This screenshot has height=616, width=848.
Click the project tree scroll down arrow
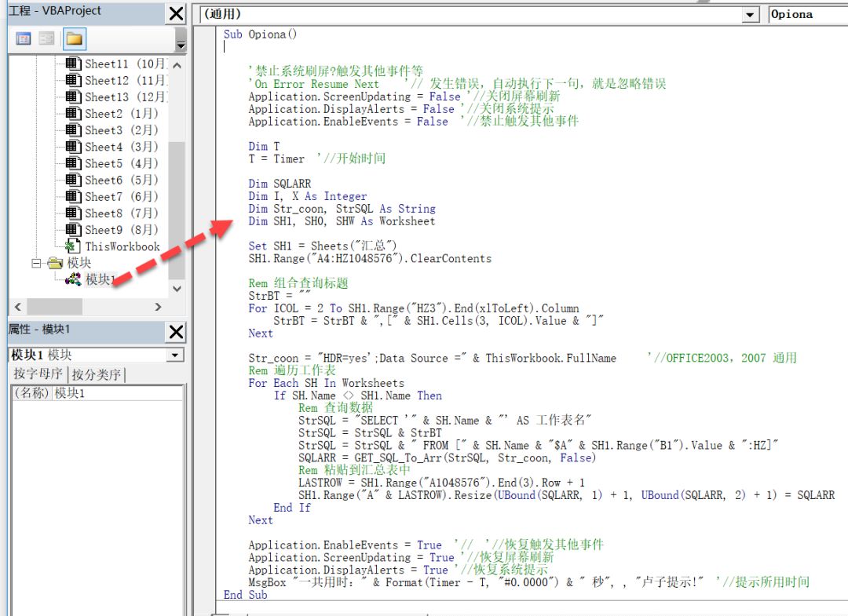tap(177, 289)
